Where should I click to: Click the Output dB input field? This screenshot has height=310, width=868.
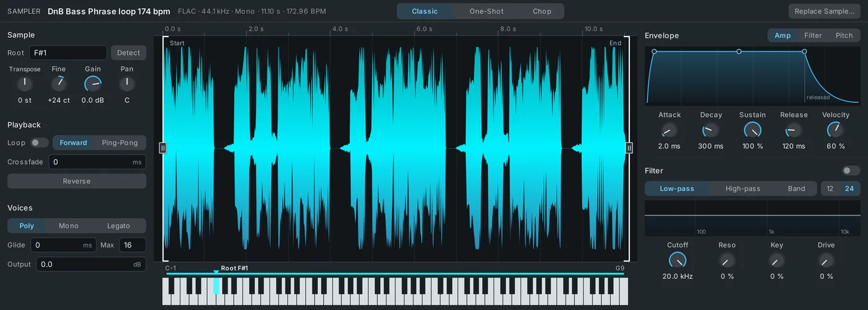91,264
